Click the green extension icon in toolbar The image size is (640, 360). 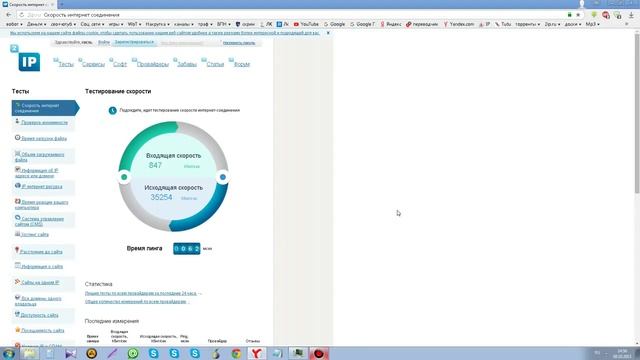coord(594,15)
